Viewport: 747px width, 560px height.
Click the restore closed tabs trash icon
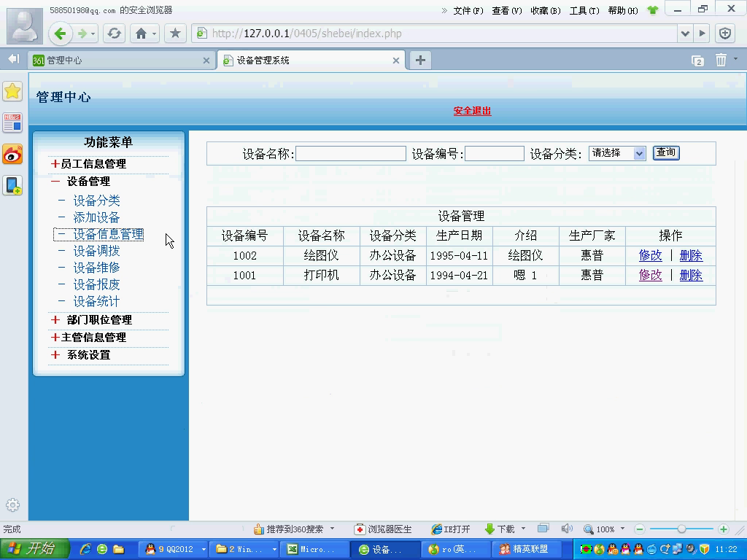721,60
